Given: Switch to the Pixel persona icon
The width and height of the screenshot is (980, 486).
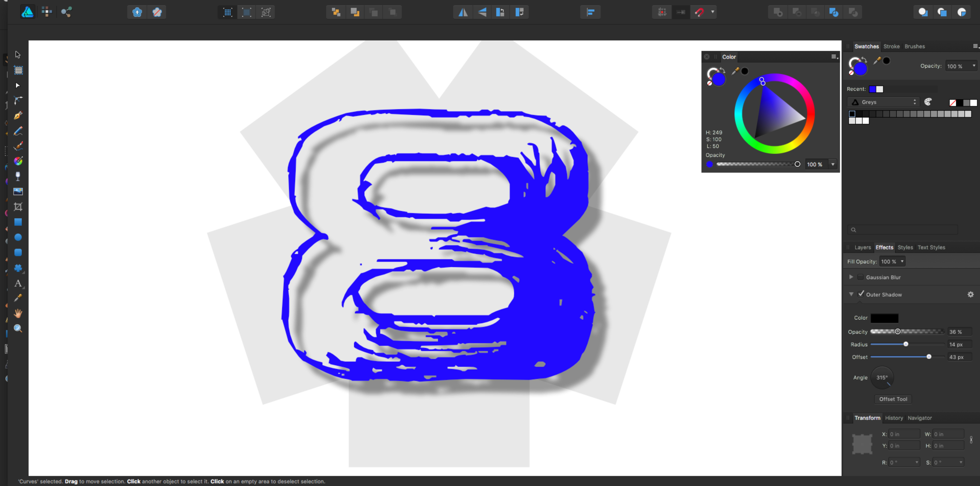Looking at the screenshot, I should (x=47, y=12).
